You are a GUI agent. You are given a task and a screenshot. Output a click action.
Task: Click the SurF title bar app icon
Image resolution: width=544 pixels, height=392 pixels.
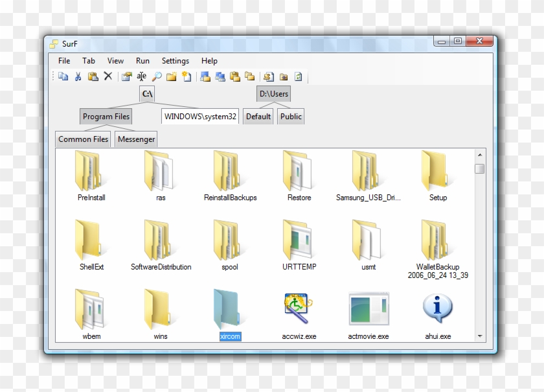coord(54,44)
